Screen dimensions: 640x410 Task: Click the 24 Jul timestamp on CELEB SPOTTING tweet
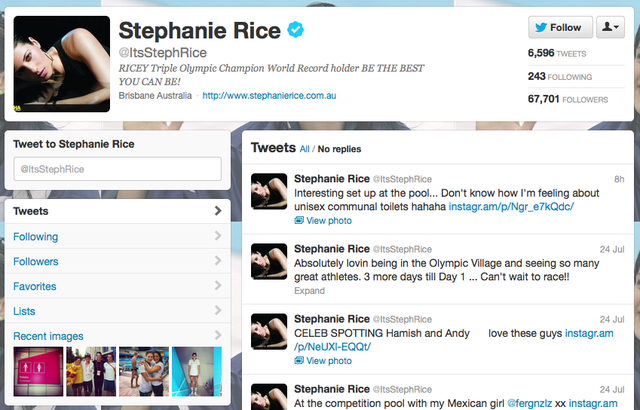click(612, 319)
